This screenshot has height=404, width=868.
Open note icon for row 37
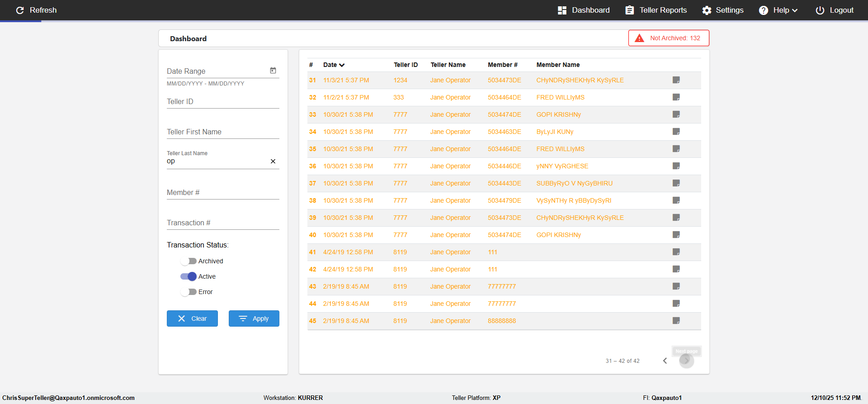[676, 183]
